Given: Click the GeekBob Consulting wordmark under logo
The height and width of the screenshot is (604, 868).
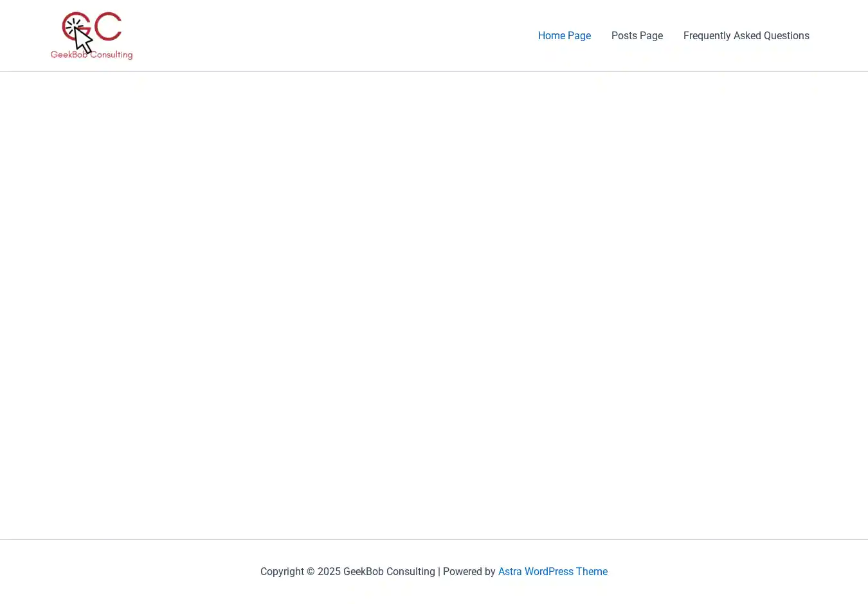Looking at the screenshot, I should tap(91, 55).
